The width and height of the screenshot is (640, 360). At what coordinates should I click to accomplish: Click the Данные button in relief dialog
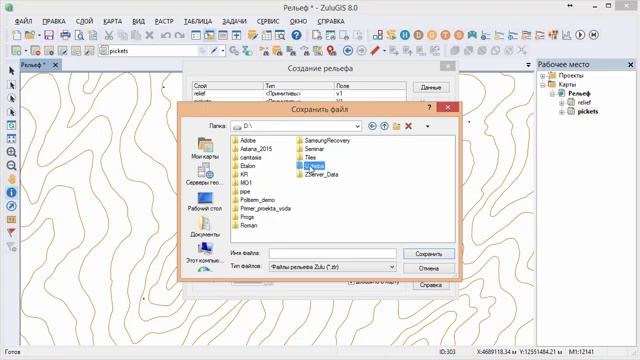coord(431,87)
